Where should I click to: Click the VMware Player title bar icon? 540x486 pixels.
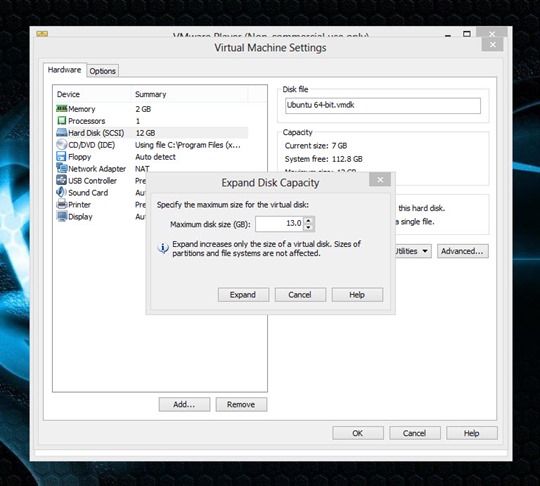coord(42,34)
